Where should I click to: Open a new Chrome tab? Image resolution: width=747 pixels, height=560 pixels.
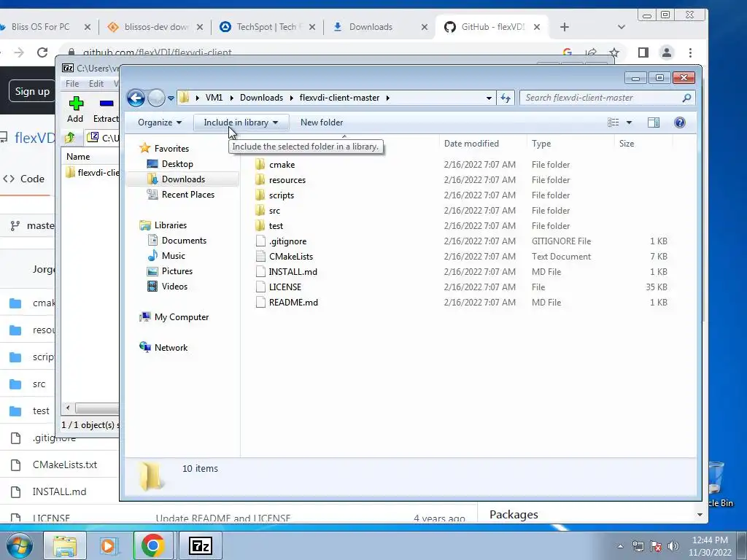click(565, 27)
